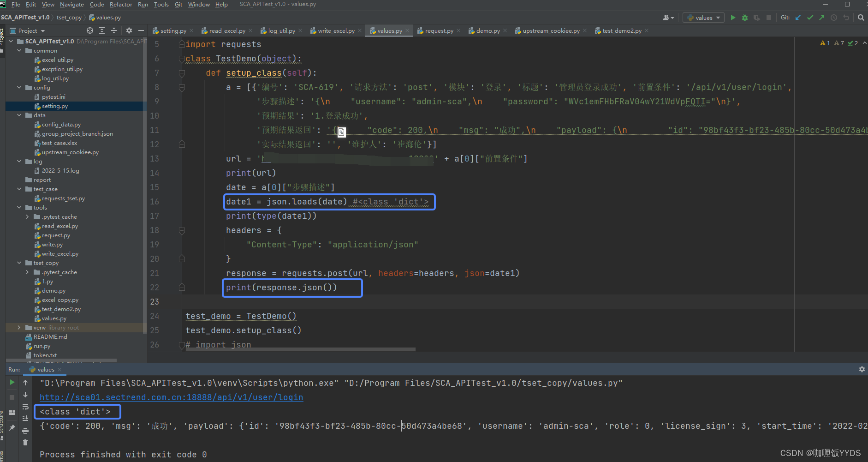Start debugging with the green bug icon
This screenshot has width=868, height=462.
pyautogui.click(x=745, y=18)
